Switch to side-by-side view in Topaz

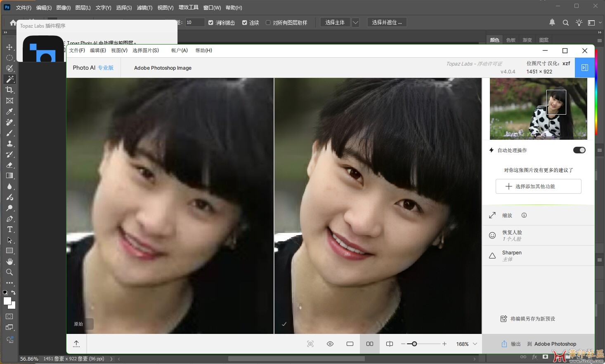pyautogui.click(x=370, y=344)
